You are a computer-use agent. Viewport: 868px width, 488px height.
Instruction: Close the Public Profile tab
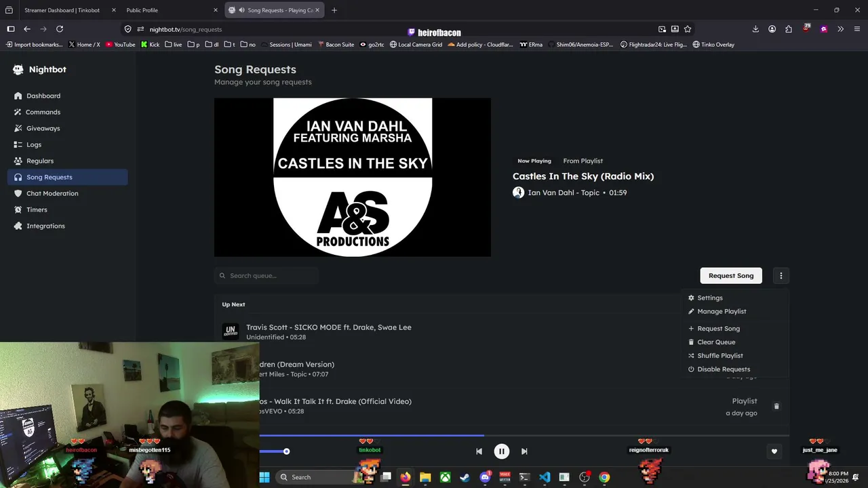pos(216,10)
